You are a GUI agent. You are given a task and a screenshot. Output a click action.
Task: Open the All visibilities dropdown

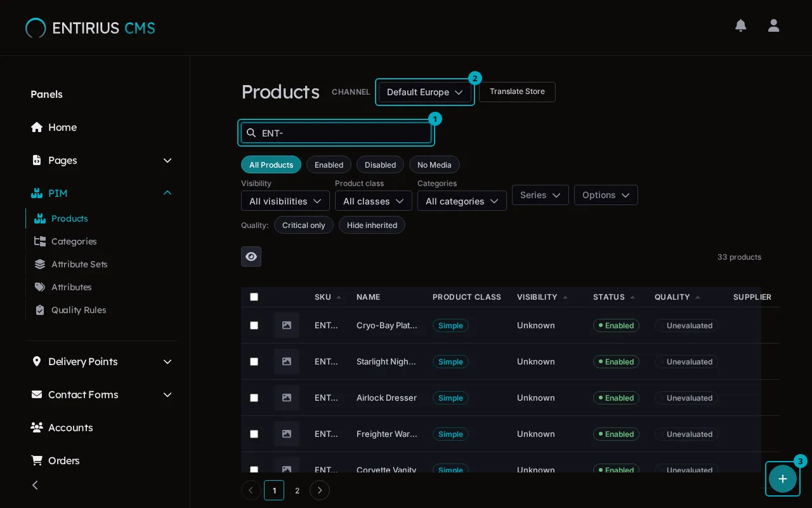tap(285, 201)
